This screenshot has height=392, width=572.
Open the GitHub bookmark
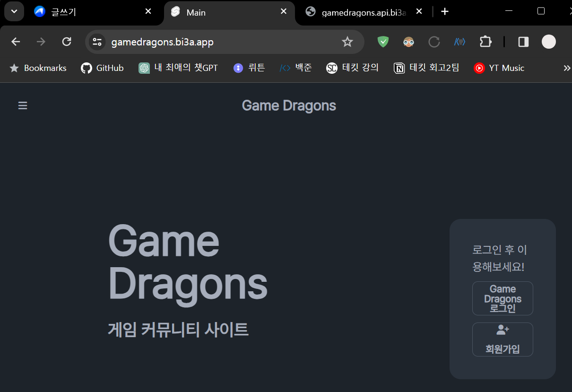(x=102, y=68)
